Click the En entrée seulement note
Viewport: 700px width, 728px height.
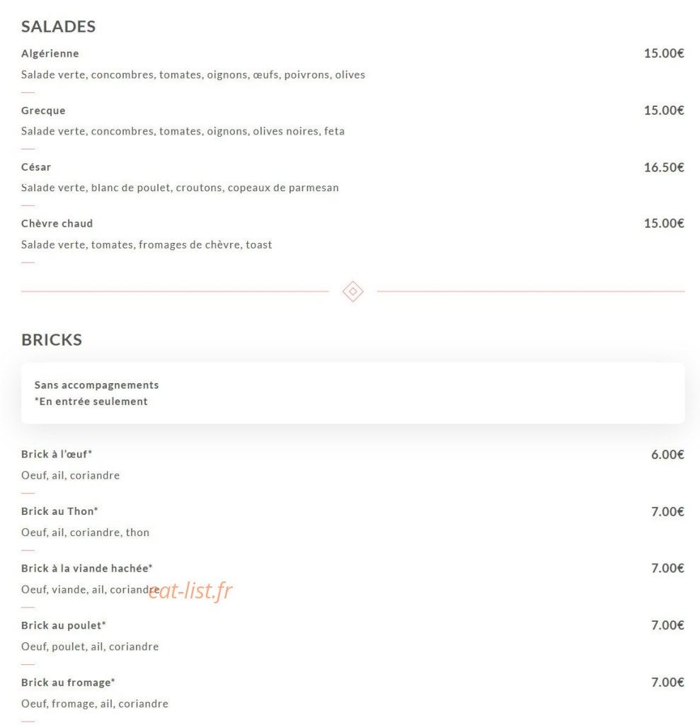[91, 402]
